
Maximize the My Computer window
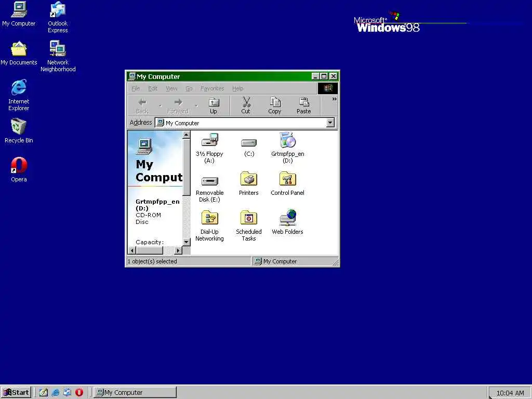coord(324,76)
